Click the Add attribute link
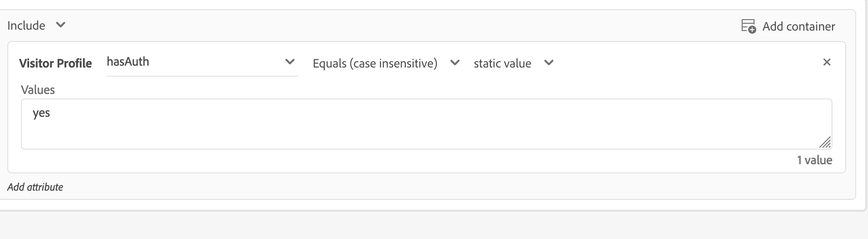Screen dimensions: 868x239 pyautogui.click(x=35, y=187)
